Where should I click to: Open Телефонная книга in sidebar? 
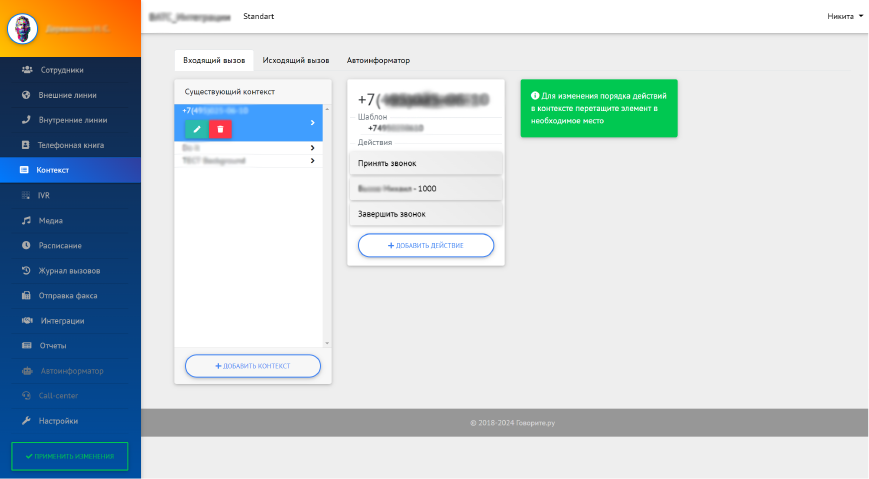coord(69,145)
